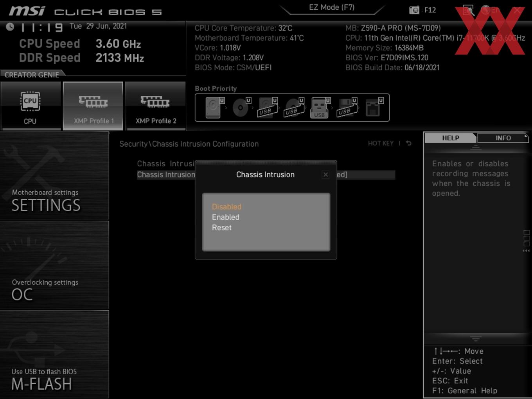This screenshot has height=399, width=532.
Task: Click the CREATOR GENIE label
Action: pyautogui.click(x=32, y=75)
